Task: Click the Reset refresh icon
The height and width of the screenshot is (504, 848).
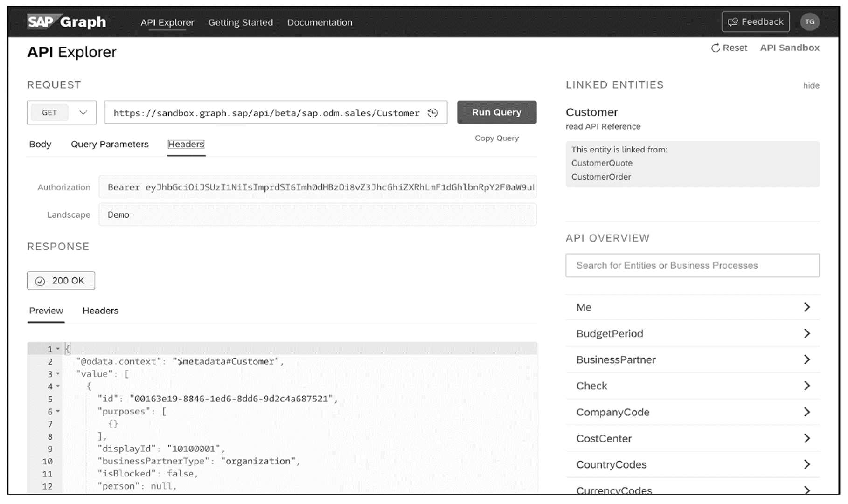Action: (715, 48)
